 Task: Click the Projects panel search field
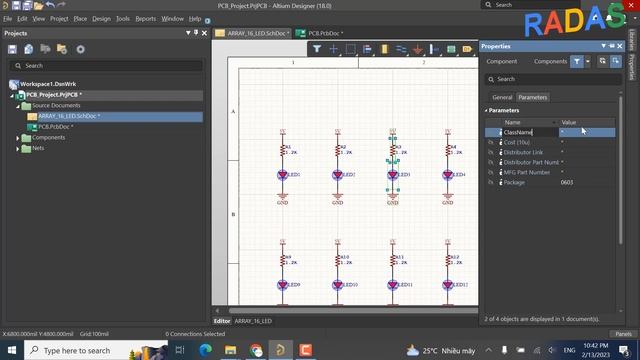tap(106, 66)
